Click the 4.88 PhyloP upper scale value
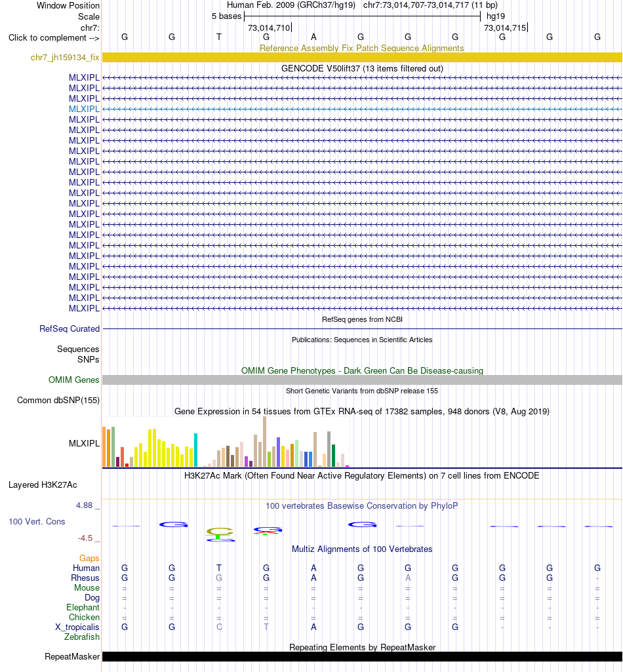The width and height of the screenshot is (623, 672). (85, 505)
